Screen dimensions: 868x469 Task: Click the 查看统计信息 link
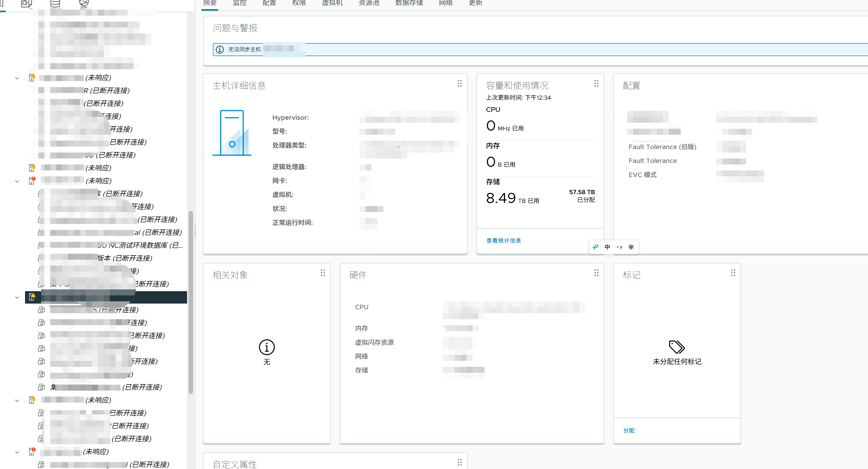click(504, 240)
